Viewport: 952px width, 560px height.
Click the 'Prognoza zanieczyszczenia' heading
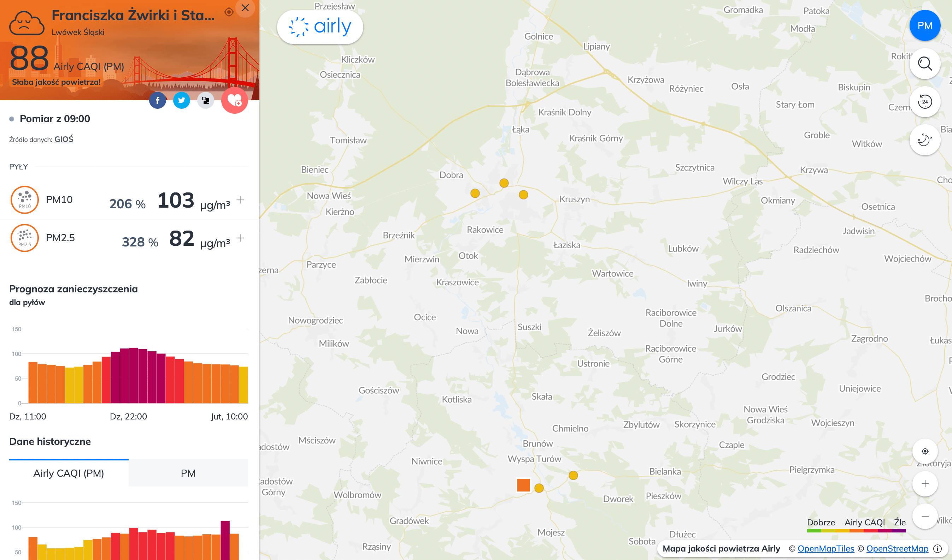coord(73,289)
